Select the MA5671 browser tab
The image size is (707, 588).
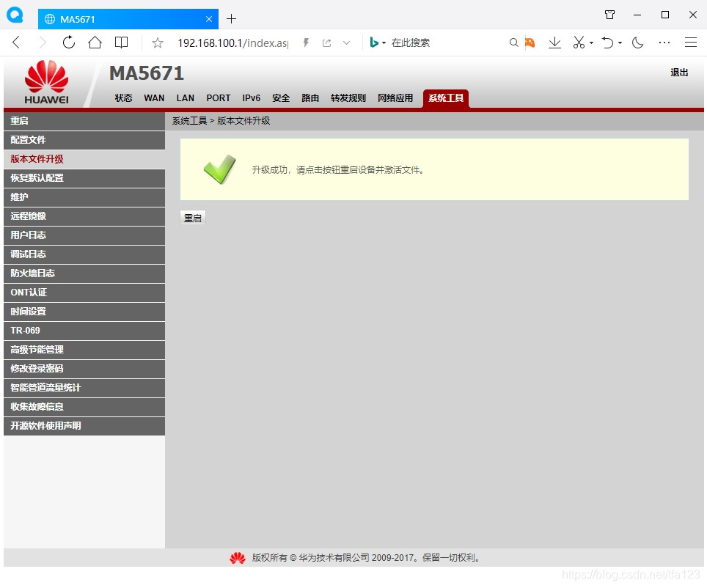(x=128, y=19)
